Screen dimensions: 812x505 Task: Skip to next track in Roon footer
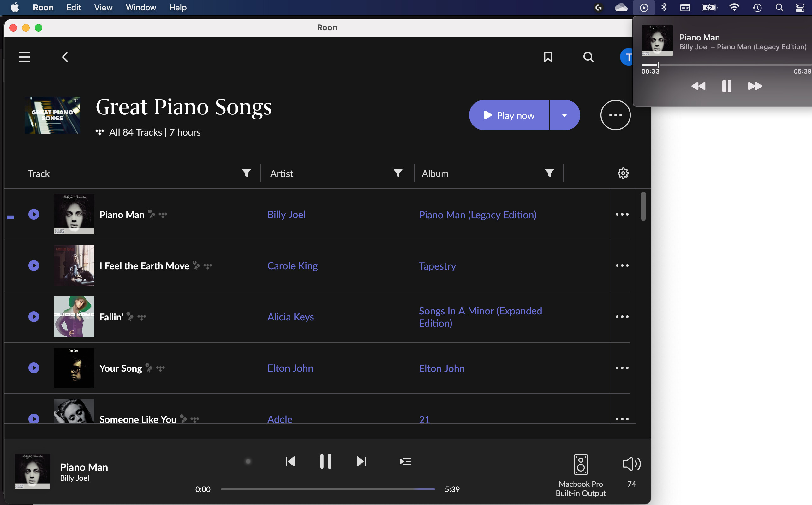pyautogui.click(x=361, y=461)
